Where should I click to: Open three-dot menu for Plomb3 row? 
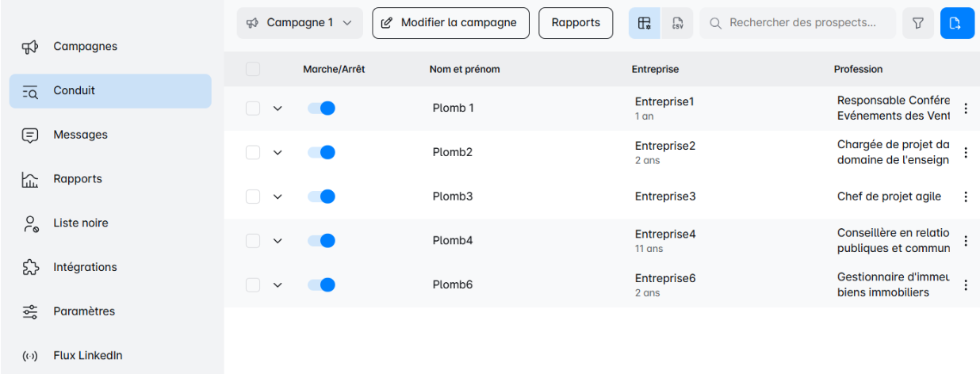tap(966, 197)
